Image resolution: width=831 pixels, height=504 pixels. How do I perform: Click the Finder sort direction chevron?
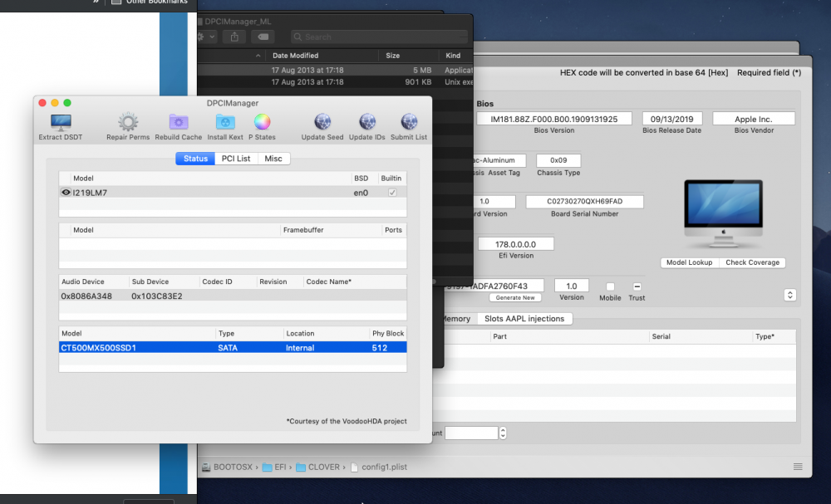point(258,56)
